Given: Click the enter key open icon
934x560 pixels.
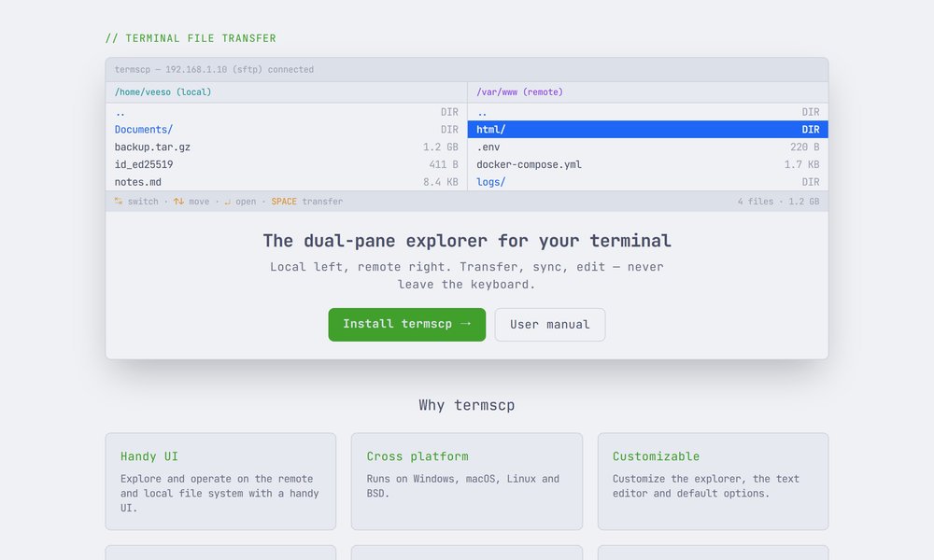Looking at the screenshot, I should [x=228, y=202].
